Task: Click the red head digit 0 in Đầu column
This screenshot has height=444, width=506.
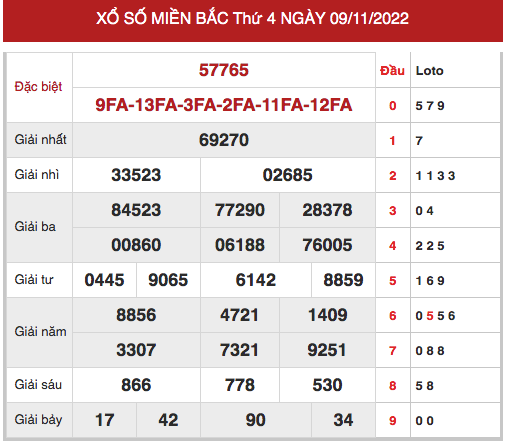Action: click(x=393, y=106)
